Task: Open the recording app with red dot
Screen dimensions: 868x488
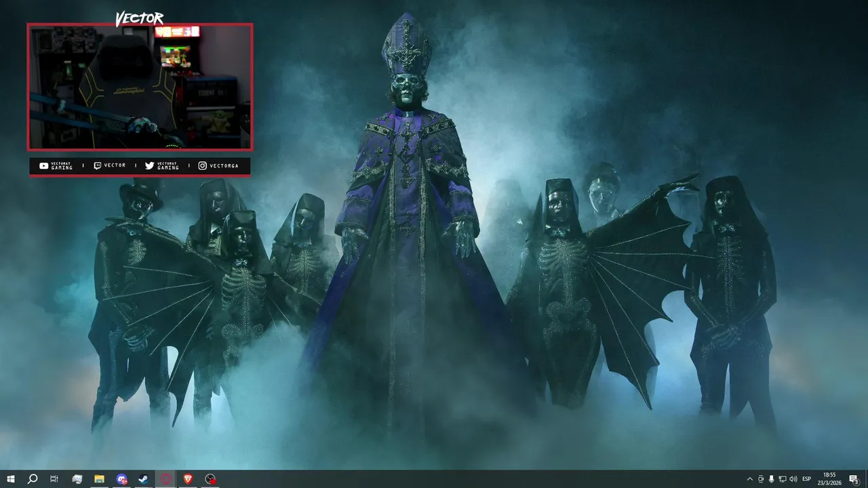Action: [211, 479]
